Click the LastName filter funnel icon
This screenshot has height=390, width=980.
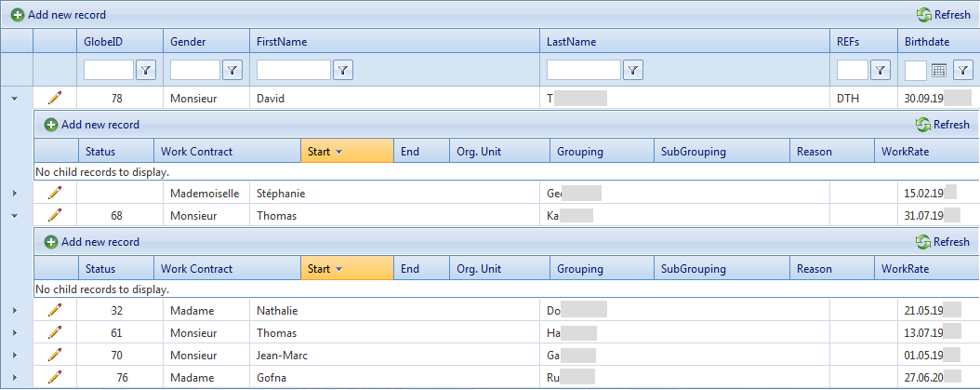pyautogui.click(x=633, y=70)
